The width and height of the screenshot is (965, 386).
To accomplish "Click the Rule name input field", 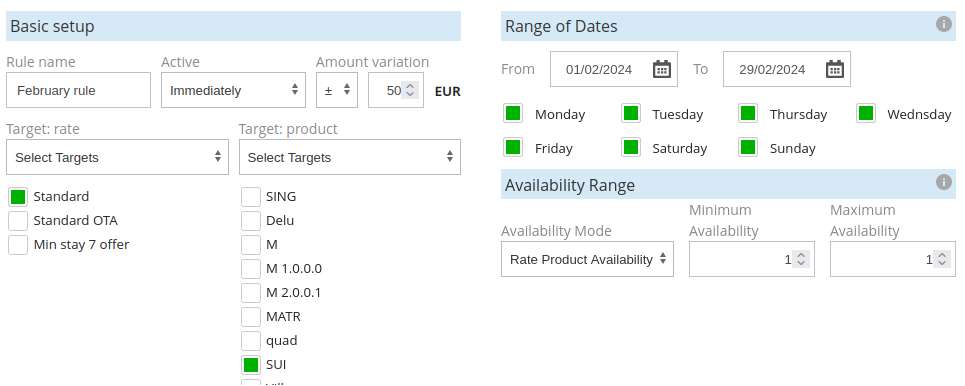I will click(x=78, y=90).
